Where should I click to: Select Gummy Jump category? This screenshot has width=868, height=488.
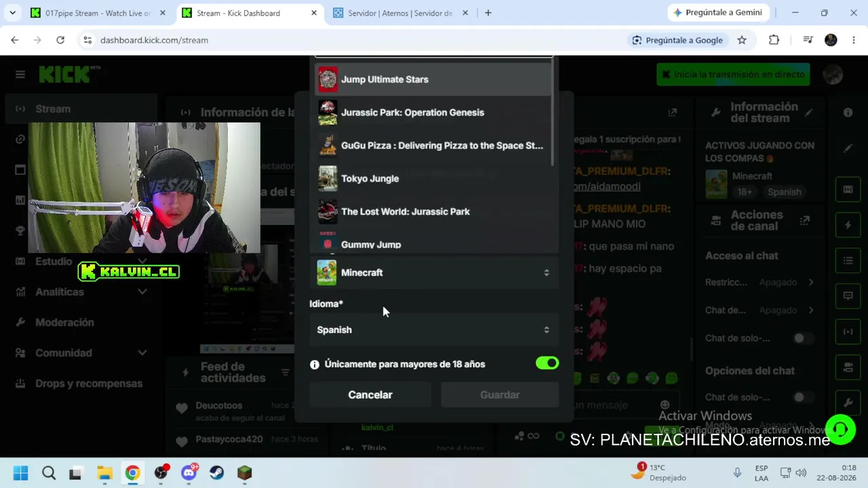tap(433, 241)
